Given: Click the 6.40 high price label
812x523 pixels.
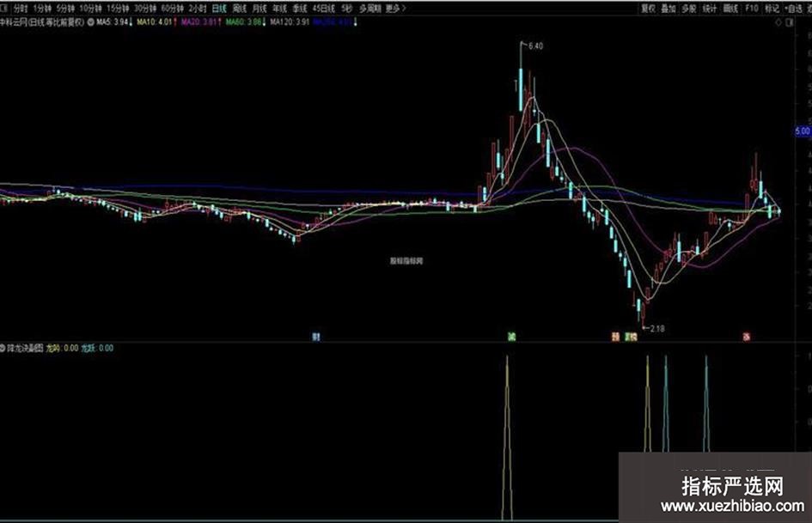Looking at the screenshot, I should tap(535, 46).
